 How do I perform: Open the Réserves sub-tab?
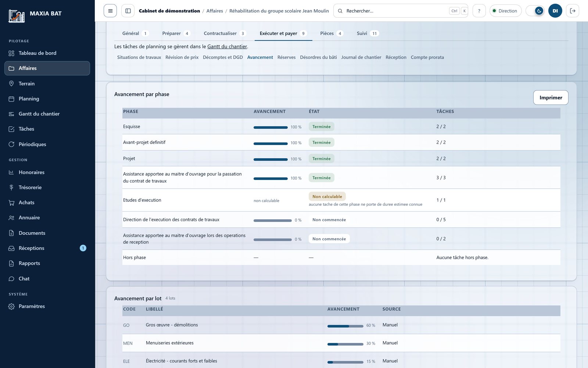[x=286, y=57]
